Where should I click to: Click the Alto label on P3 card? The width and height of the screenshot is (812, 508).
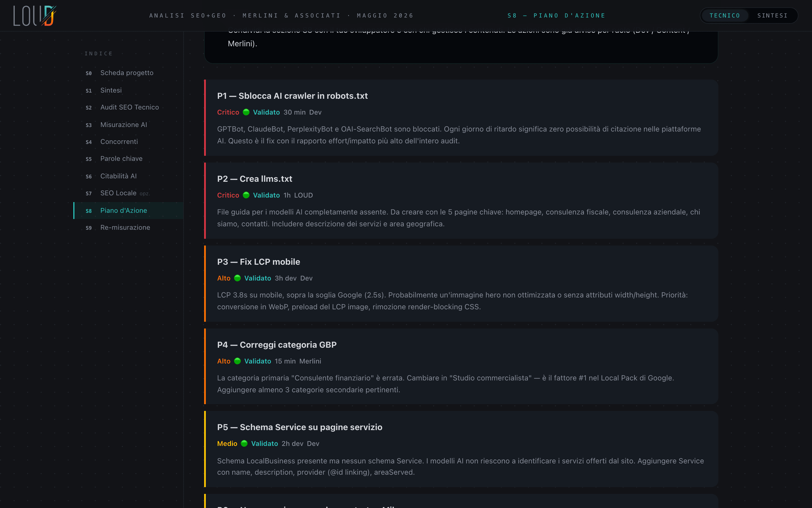224,278
